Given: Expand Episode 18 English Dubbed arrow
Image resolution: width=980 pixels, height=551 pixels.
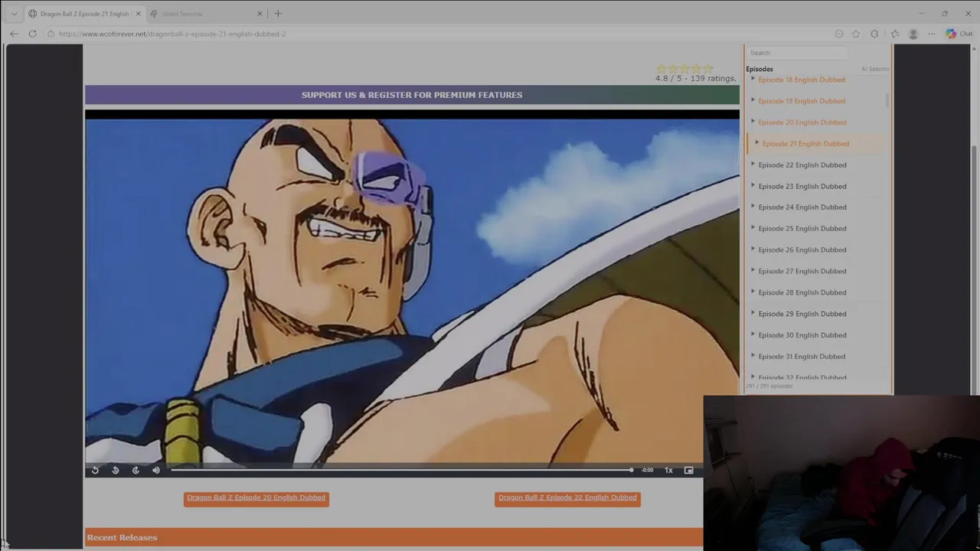Looking at the screenshot, I should 753,79.
